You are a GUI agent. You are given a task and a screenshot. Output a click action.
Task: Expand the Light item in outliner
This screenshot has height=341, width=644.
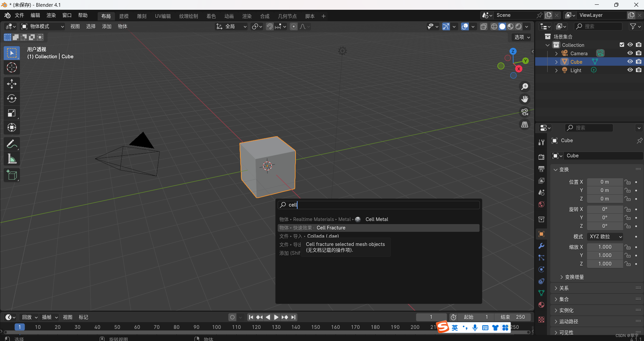point(556,70)
